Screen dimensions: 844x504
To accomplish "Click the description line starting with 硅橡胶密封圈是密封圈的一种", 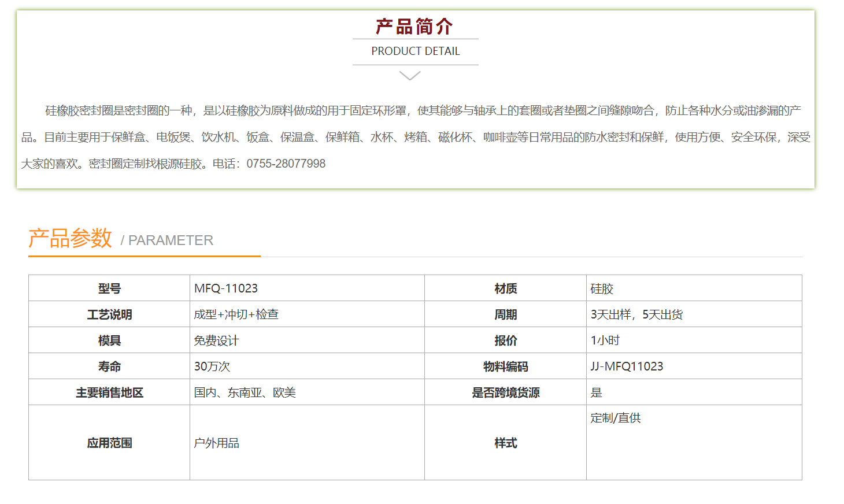I will pos(423,110).
